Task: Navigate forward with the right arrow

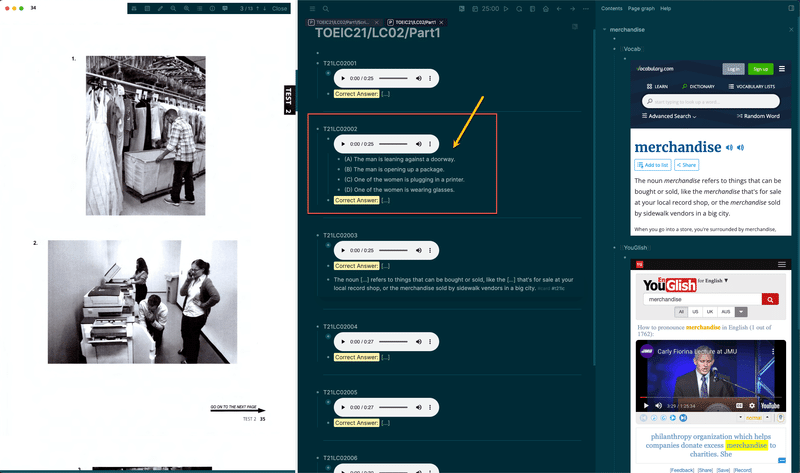Action: click(572, 9)
